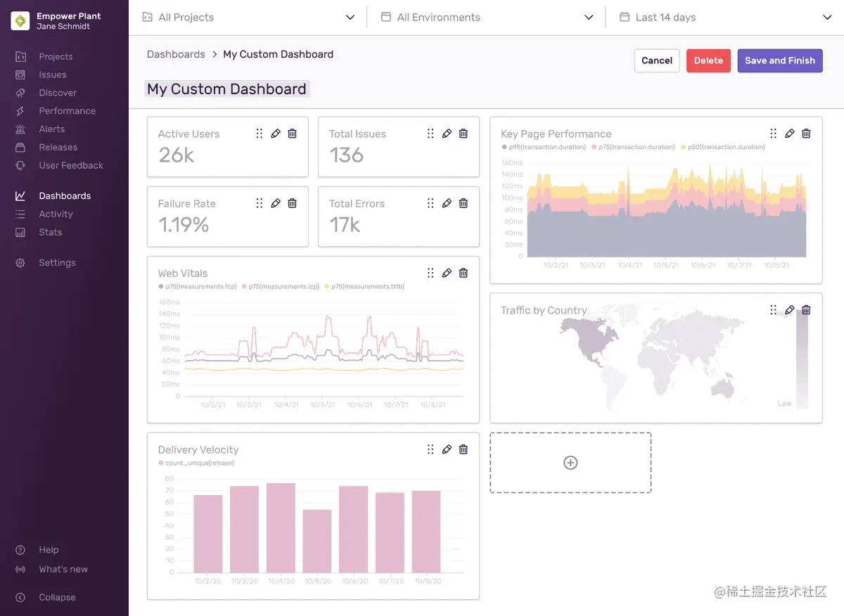This screenshot has width=844, height=616.
Task: Edit the Active Users widget with the pencil icon
Action: pyautogui.click(x=275, y=133)
